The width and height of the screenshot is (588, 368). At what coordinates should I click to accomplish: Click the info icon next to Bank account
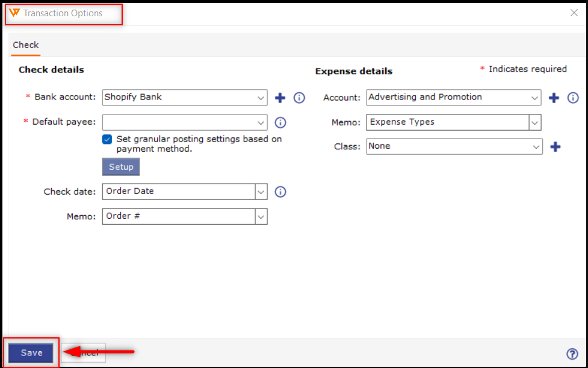tap(299, 98)
